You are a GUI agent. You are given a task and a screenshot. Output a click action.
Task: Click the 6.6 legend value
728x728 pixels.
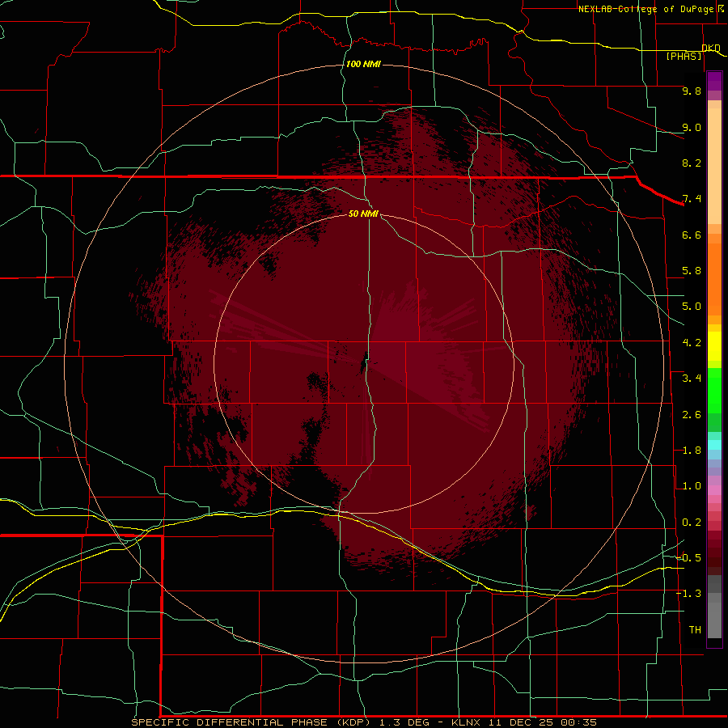click(x=692, y=235)
